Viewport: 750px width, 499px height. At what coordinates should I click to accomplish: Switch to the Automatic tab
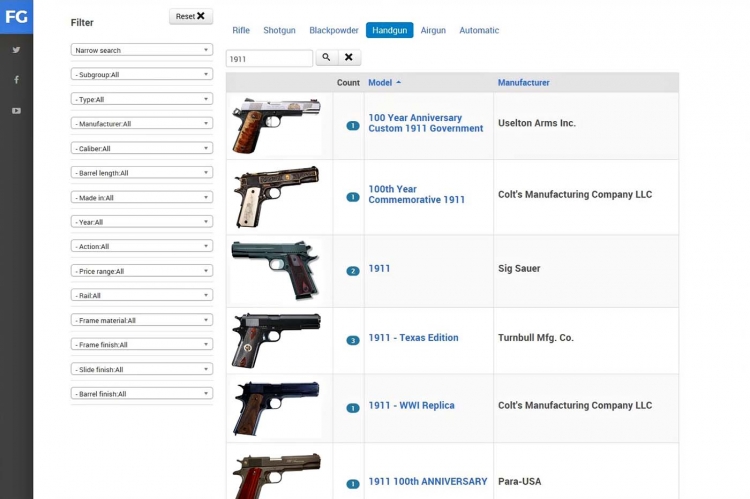[x=479, y=30]
